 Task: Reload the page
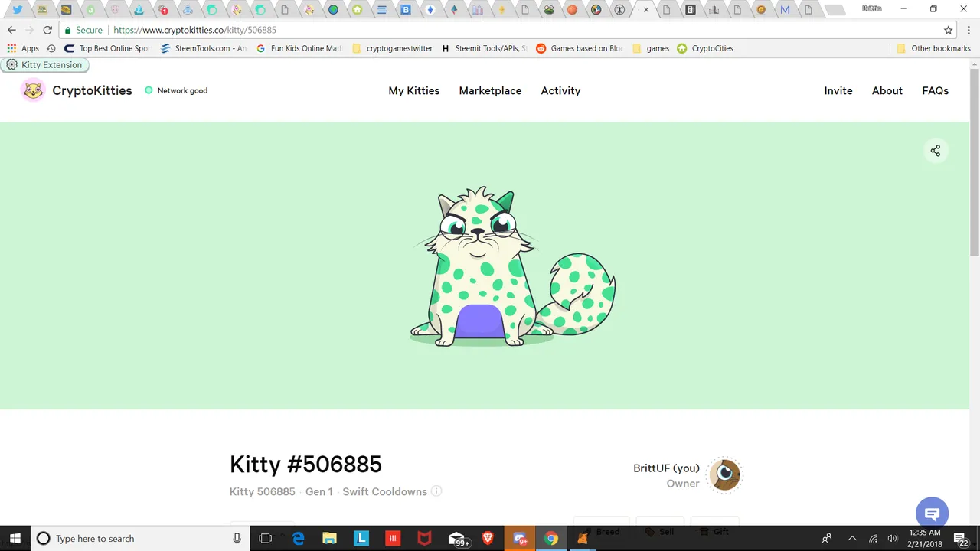coord(47,30)
